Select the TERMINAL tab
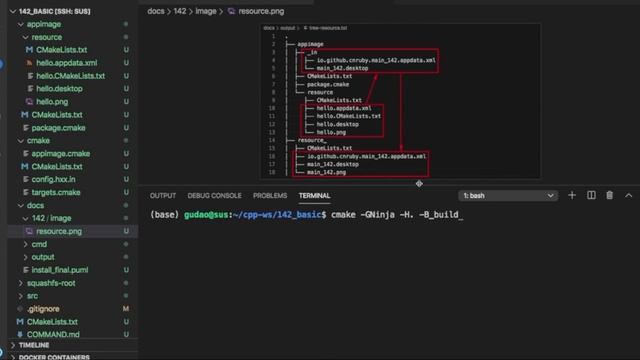The image size is (640, 360). tap(314, 196)
